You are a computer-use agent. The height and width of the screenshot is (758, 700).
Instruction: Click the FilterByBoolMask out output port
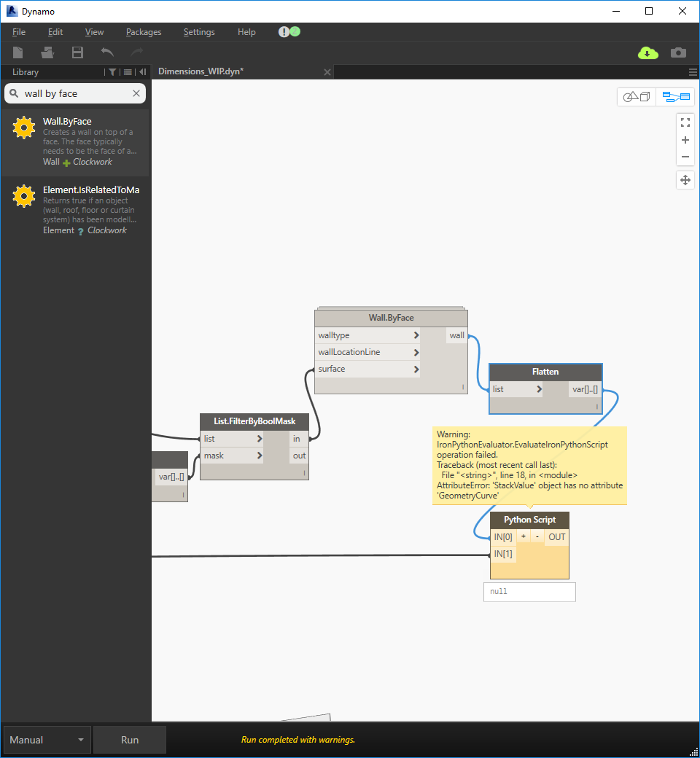pyautogui.click(x=299, y=456)
